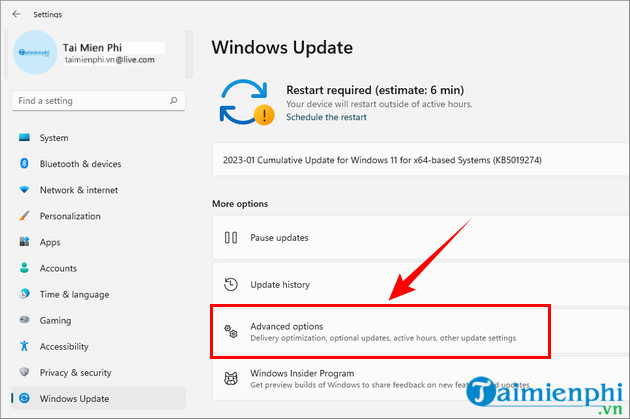Screen dimensions: 630x419
Task: Open the System settings page
Action: point(98,138)
